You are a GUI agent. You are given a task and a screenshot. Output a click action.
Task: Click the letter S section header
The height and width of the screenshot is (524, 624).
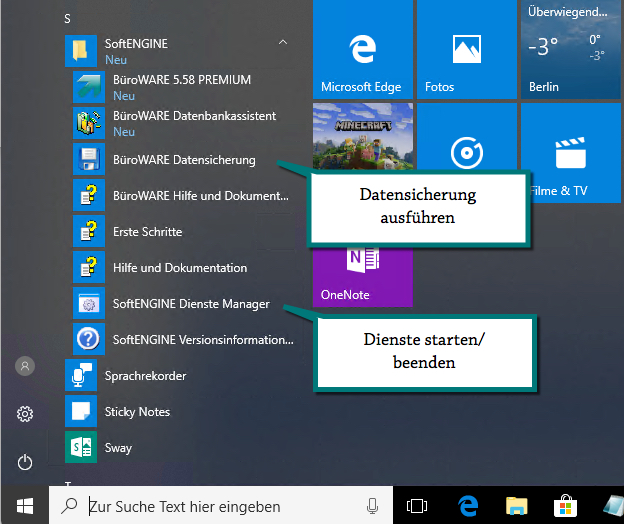pyautogui.click(x=67, y=18)
